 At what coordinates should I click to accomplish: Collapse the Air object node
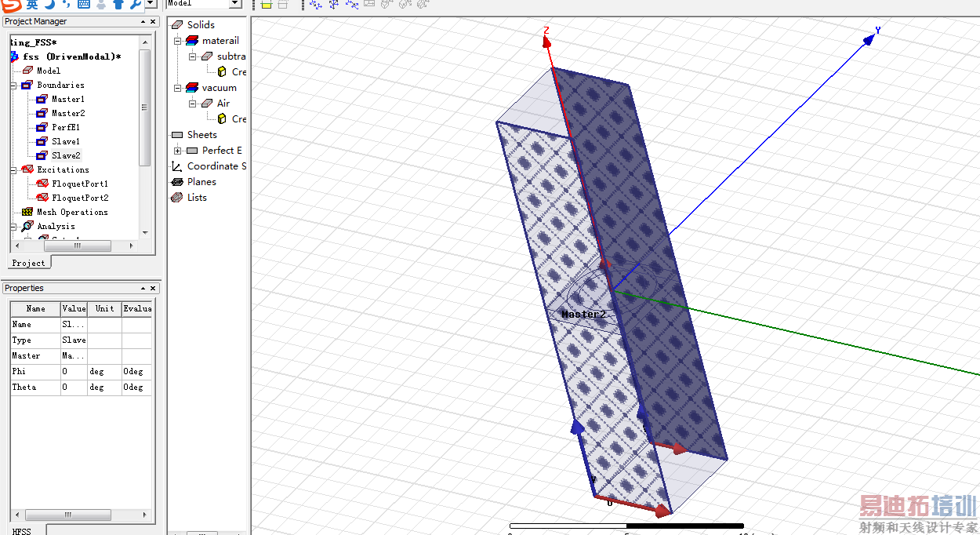(x=192, y=104)
